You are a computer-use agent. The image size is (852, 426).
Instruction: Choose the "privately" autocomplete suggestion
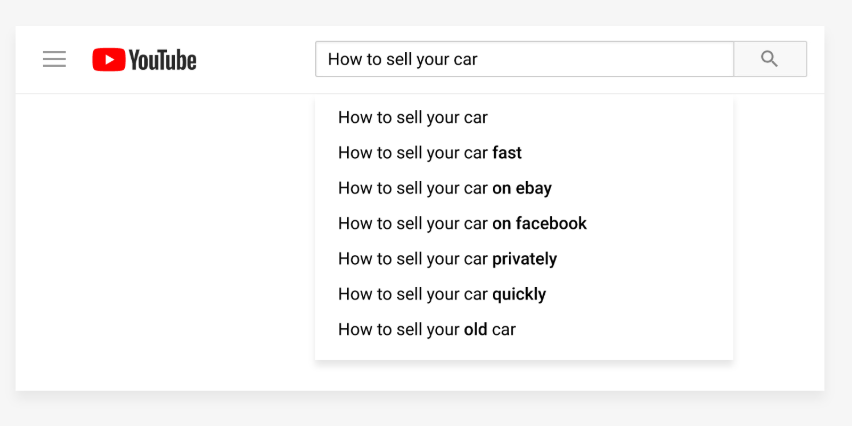(x=447, y=259)
